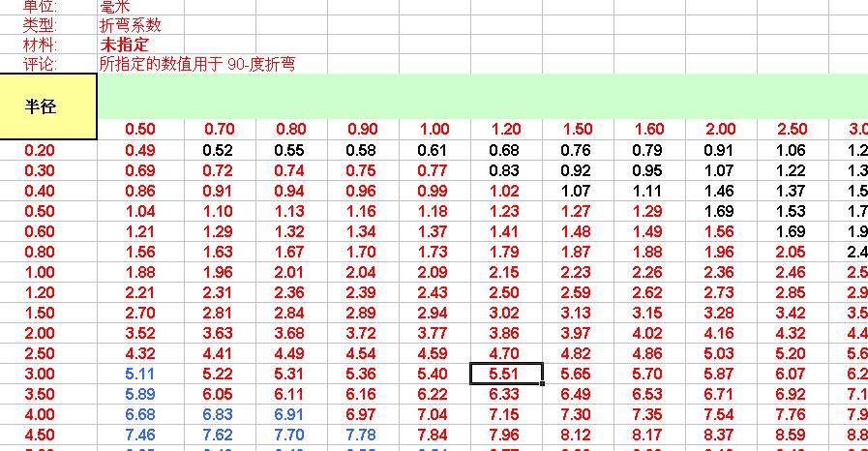Image resolution: width=868 pixels, height=451 pixels.
Task: Select the yellow 半径 header cell
Action: coord(48,106)
